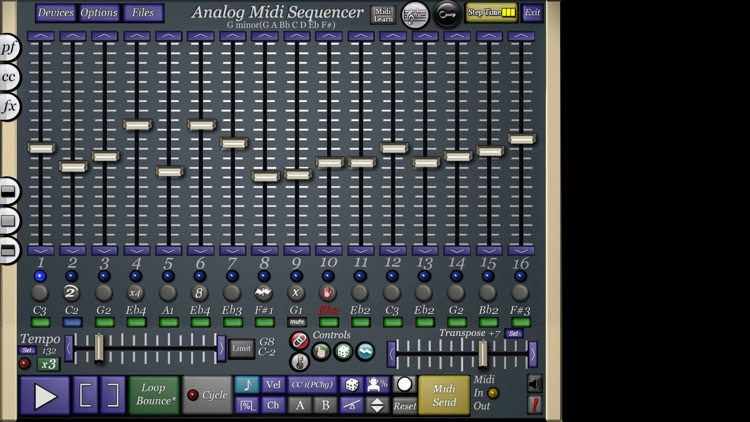
Task: Click the purple dice button in bottom row
Action: (352, 385)
